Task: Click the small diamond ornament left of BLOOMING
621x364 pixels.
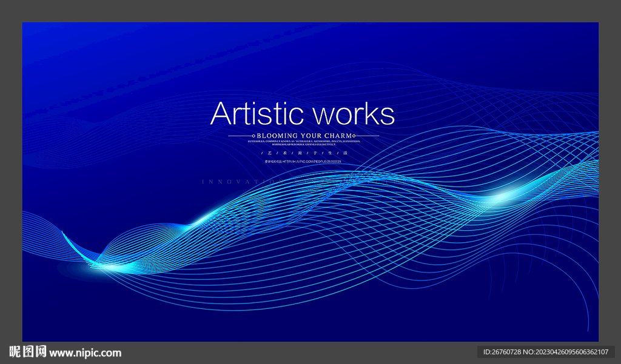Action: tap(252, 136)
